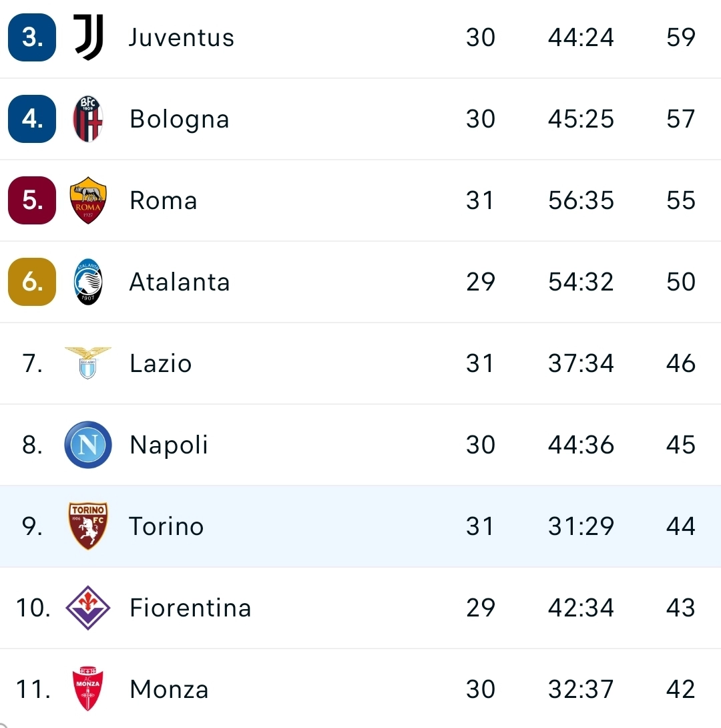Click the Monza red shield crest

87,689
